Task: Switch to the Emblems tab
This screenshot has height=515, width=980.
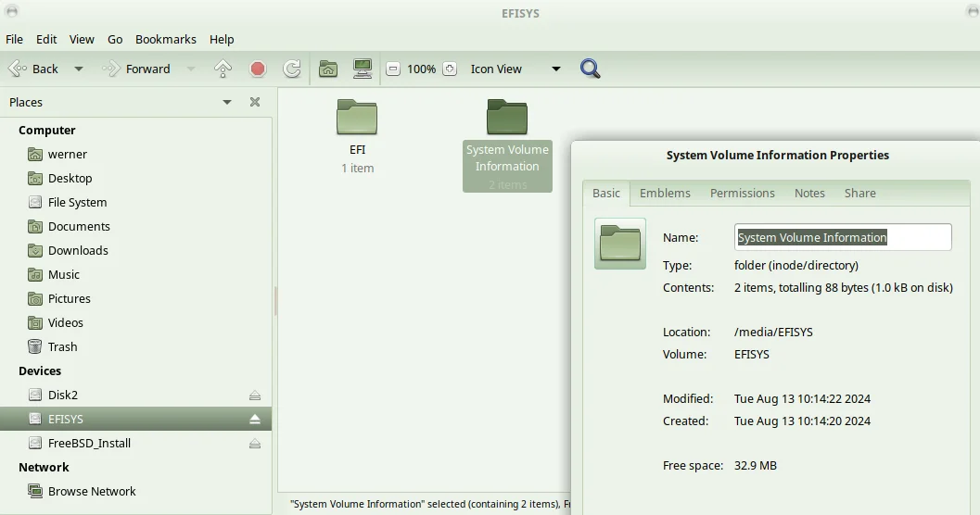Action: point(665,194)
